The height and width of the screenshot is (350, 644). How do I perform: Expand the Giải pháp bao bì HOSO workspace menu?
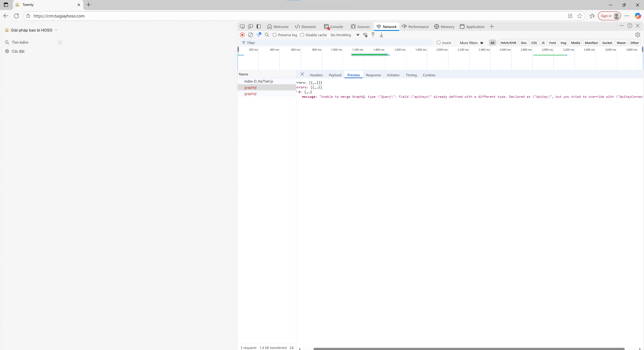point(31,30)
